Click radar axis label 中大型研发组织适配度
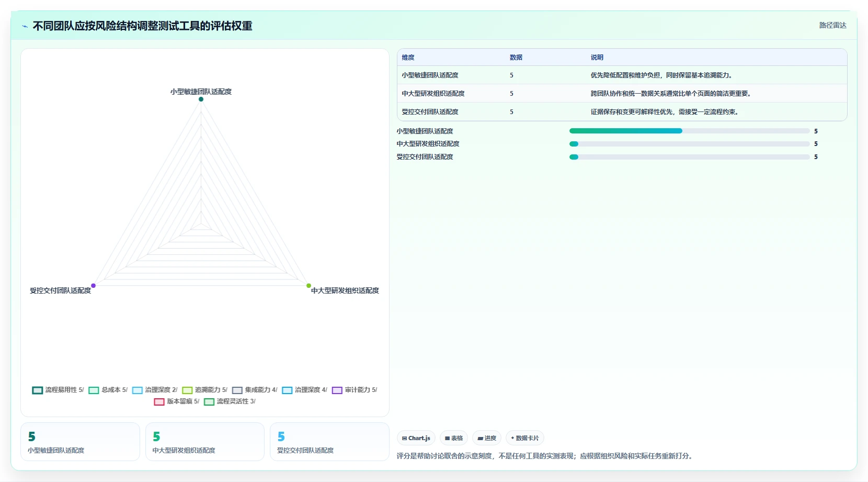 [x=345, y=290]
